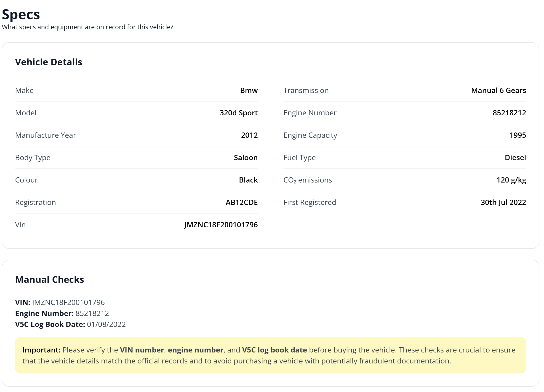Click the Black colour value
The image size is (544, 392).
248,180
